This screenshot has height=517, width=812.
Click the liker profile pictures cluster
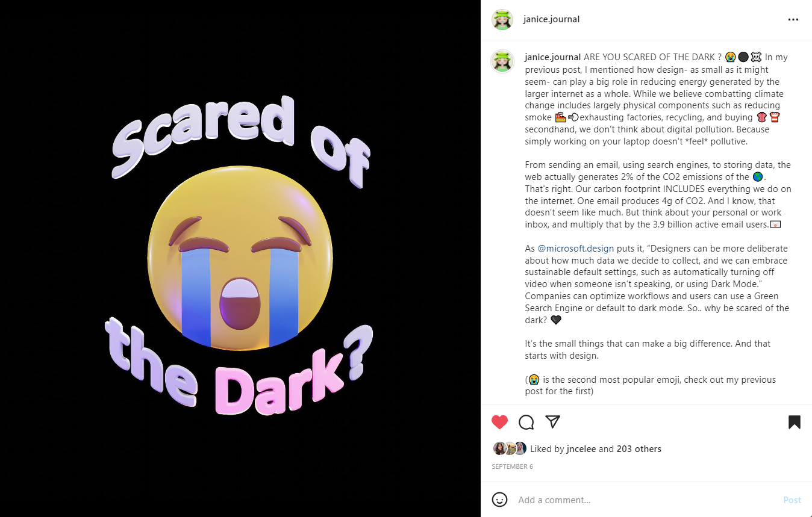510,448
